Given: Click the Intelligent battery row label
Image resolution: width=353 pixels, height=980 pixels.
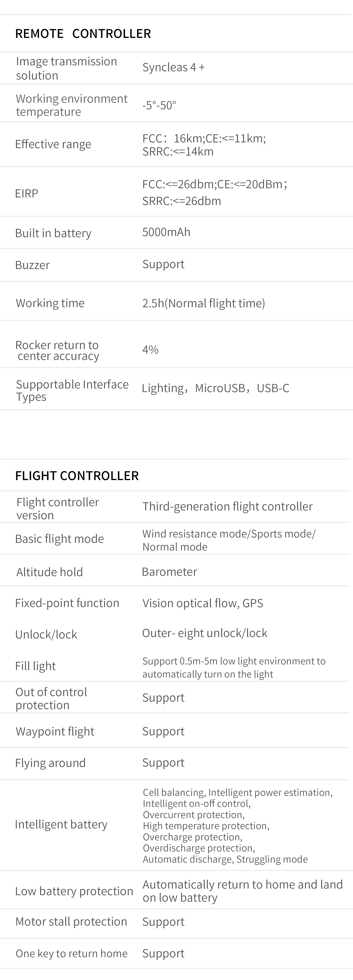Looking at the screenshot, I should [x=61, y=824].
